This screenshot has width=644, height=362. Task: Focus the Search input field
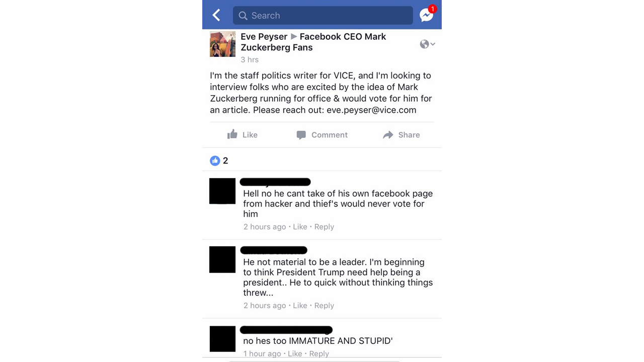pyautogui.click(x=323, y=16)
